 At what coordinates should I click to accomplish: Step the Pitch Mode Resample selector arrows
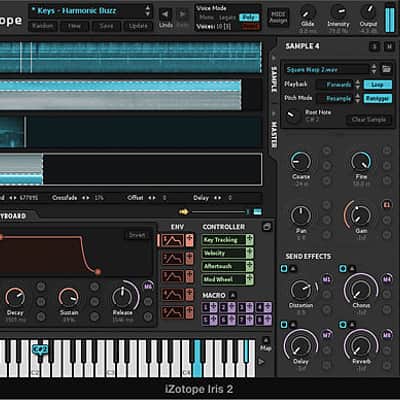coord(357,98)
